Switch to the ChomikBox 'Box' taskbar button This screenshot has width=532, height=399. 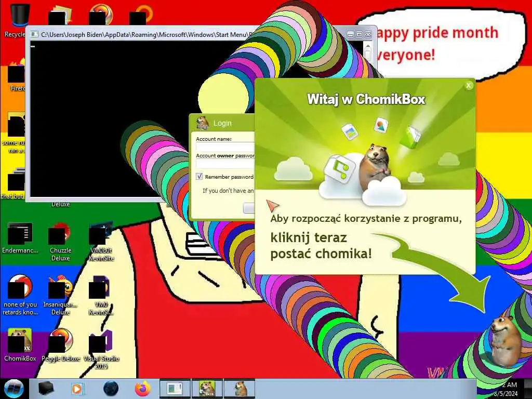[207, 389]
